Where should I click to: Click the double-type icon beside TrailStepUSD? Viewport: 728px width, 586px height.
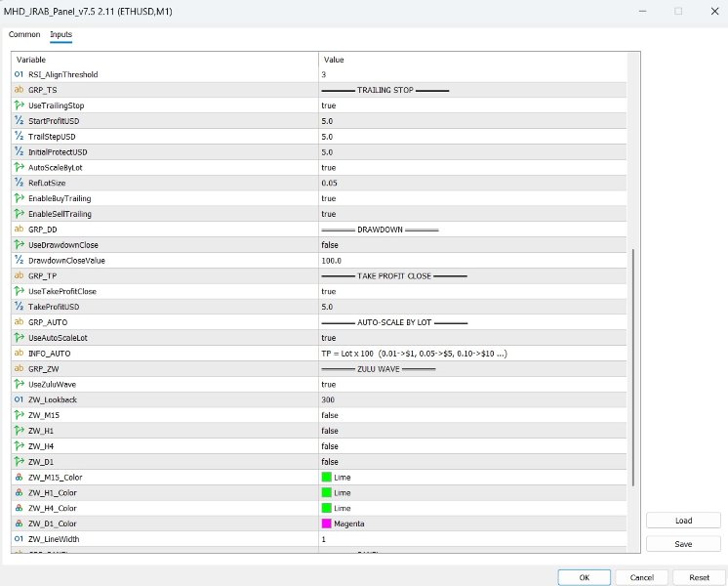coord(19,136)
